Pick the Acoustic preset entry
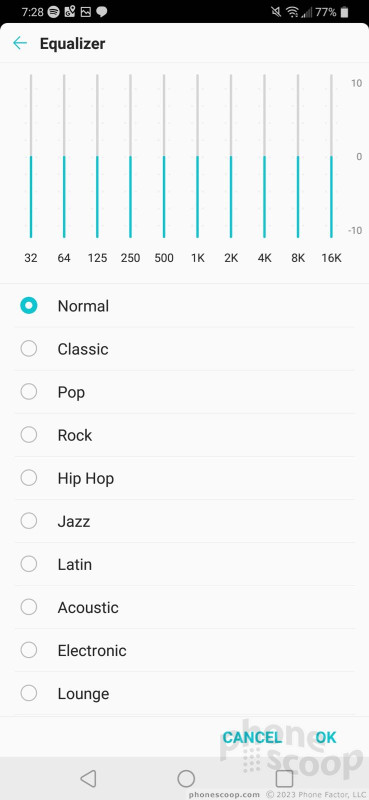Image resolution: width=369 pixels, height=800 pixels. [184, 607]
